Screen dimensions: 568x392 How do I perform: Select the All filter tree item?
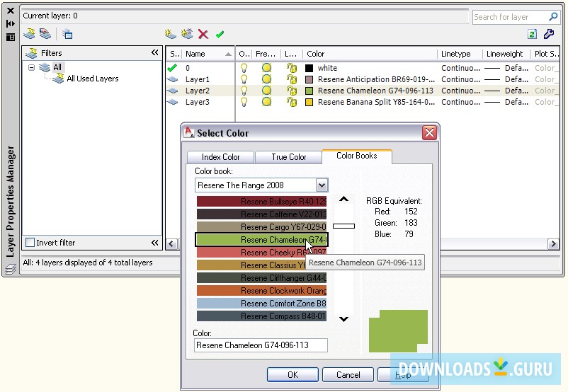click(x=57, y=67)
